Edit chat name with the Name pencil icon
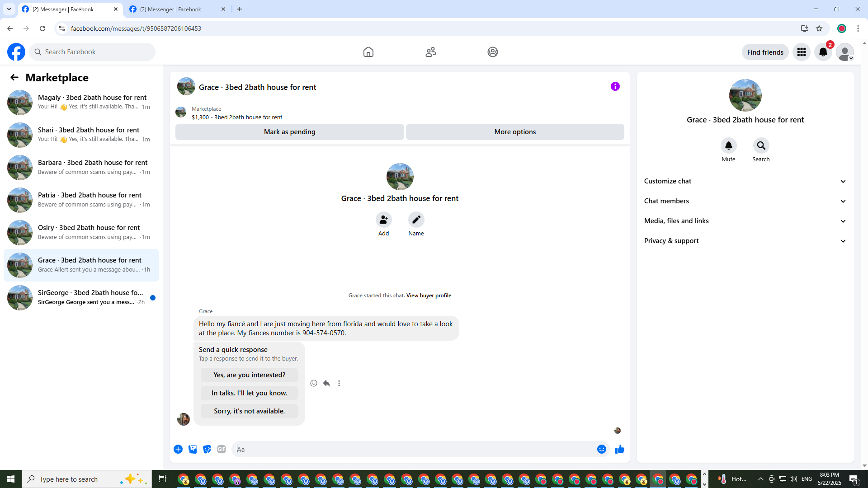 pos(416,220)
